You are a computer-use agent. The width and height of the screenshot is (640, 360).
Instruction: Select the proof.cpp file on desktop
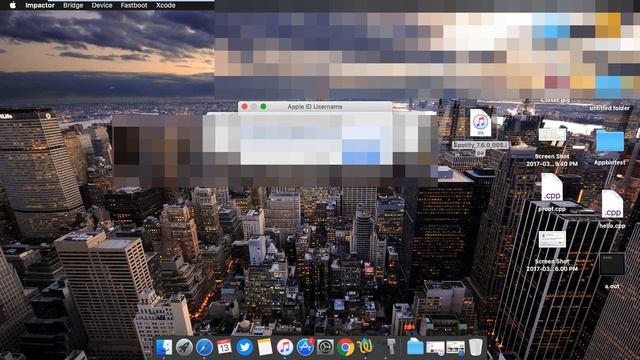(552, 187)
